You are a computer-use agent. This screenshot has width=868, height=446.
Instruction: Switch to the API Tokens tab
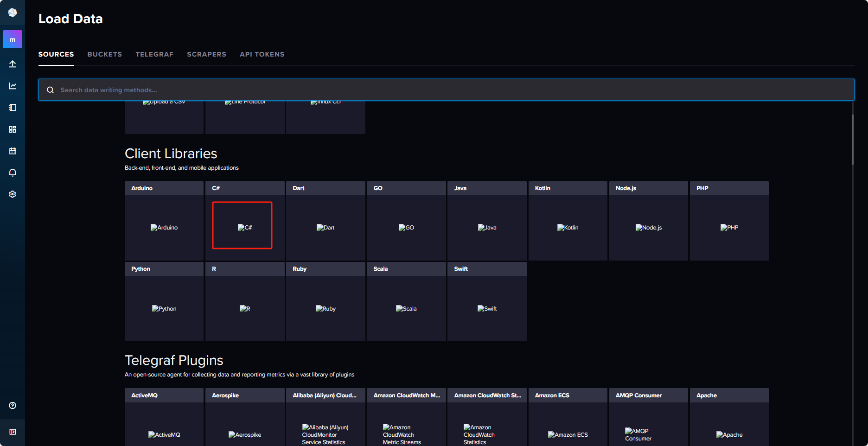pyautogui.click(x=262, y=54)
